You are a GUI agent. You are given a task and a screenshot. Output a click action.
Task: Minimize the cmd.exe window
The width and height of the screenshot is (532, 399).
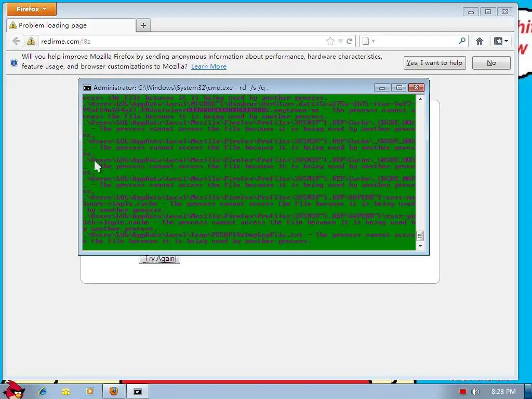pyautogui.click(x=382, y=88)
